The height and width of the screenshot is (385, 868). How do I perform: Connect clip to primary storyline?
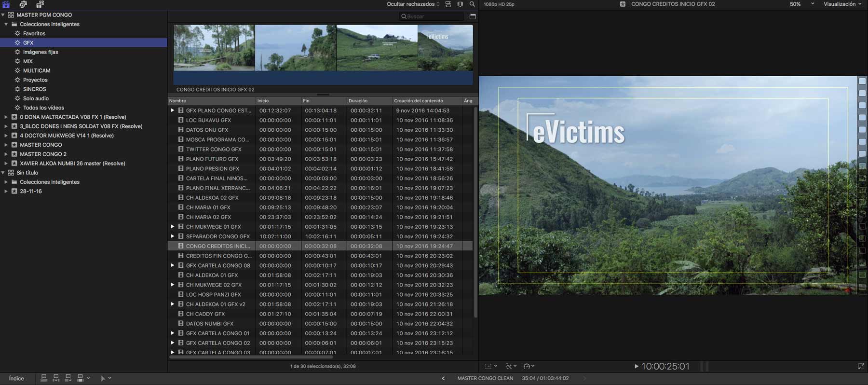[x=44, y=378]
